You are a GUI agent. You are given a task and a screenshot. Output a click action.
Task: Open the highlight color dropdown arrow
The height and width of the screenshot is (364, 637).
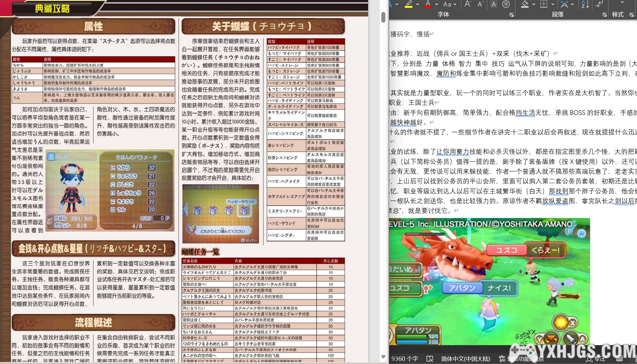[x=417, y=4]
